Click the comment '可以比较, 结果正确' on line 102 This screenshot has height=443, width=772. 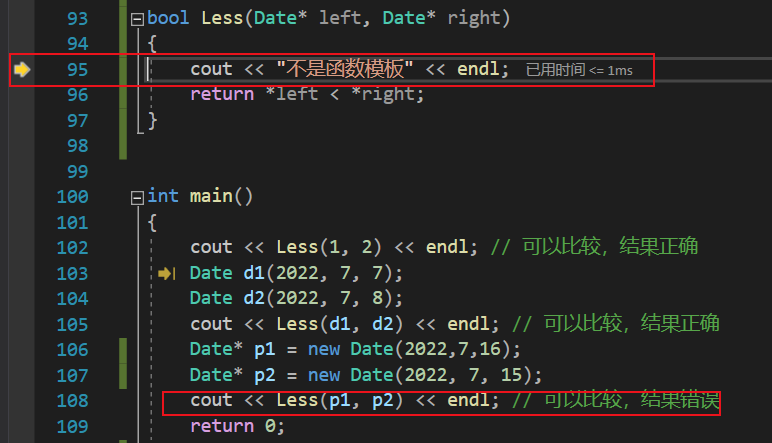point(610,247)
